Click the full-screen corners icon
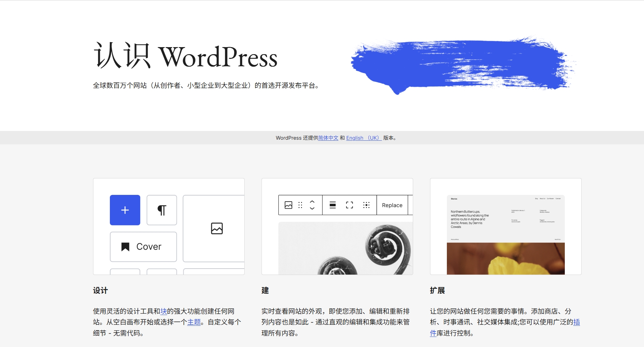 coord(349,205)
